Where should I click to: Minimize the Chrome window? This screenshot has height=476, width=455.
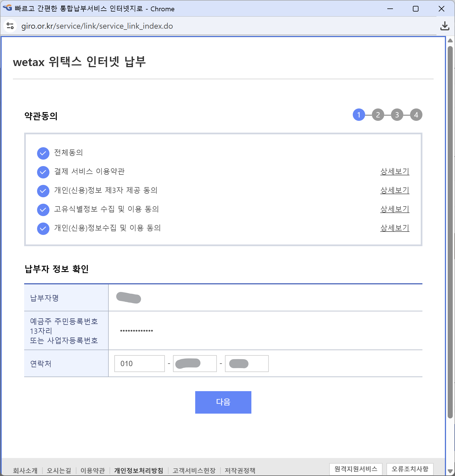[x=390, y=9]
